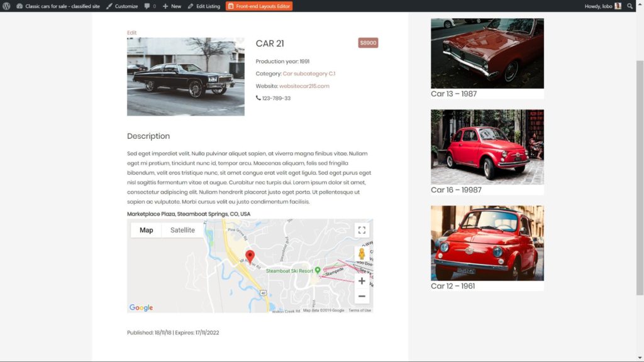
Task: Click the Steamboat Ski Resort map marker
Action: [x=318, y=270]
